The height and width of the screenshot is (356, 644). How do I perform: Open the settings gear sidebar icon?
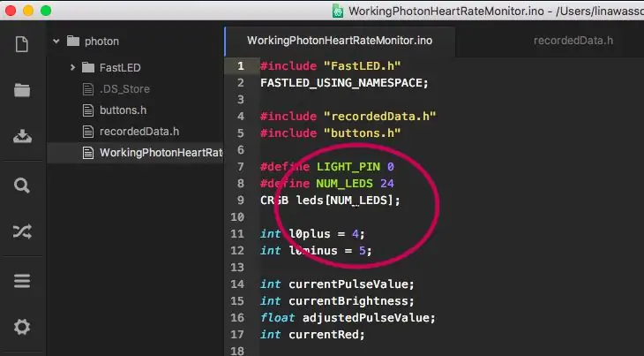pyautogui.click(x=22, y=327)
